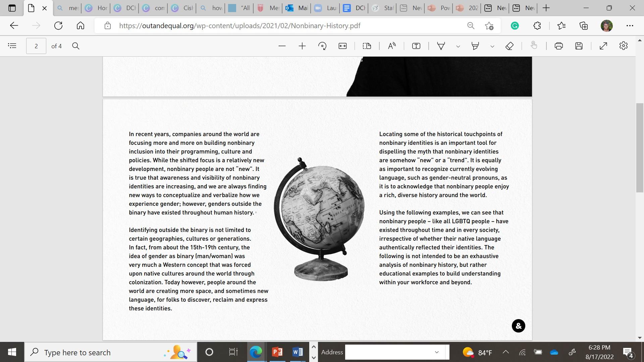Select the Draw pen tool
Image resolution: width=644 pixels, height=362 pixels.
pos(441,46)
